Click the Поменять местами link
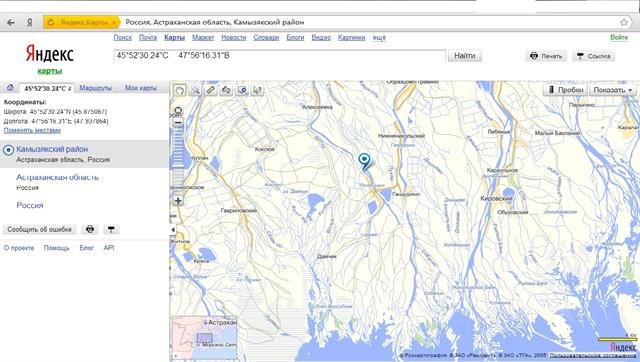Screen dimensions: 640x362 32,131
